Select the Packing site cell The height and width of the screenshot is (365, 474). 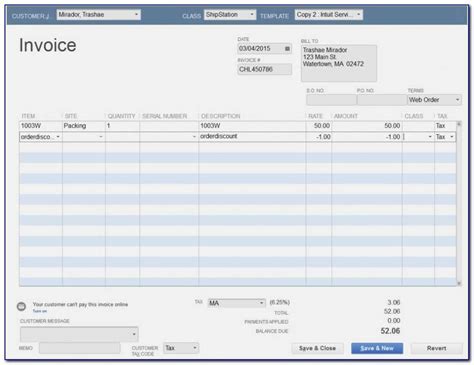[84, 126]
